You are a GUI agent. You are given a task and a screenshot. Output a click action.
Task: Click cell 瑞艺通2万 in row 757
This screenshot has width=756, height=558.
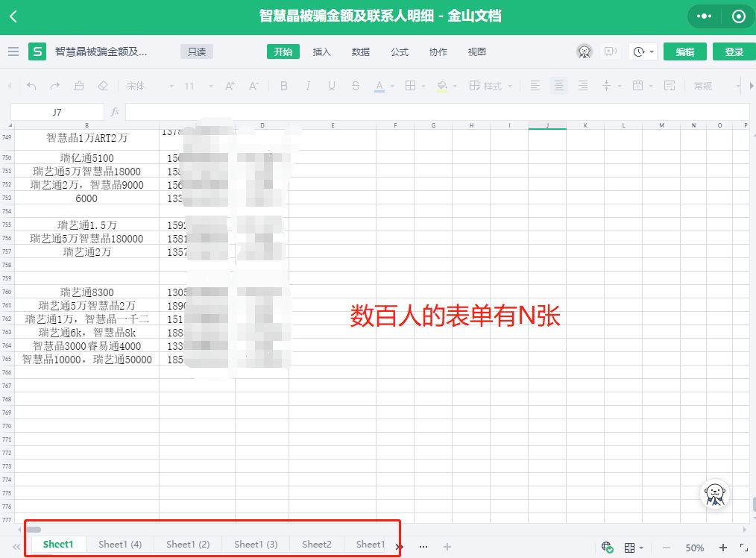[86, 251]
